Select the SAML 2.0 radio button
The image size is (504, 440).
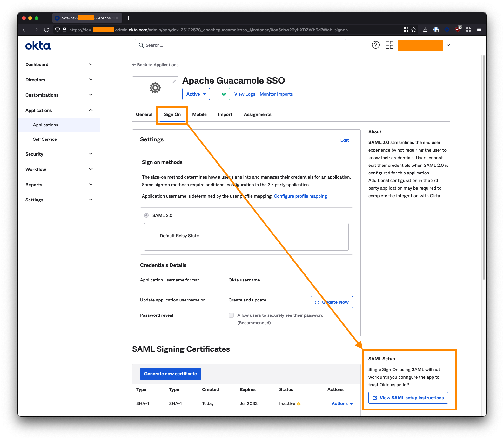[146, 215]
